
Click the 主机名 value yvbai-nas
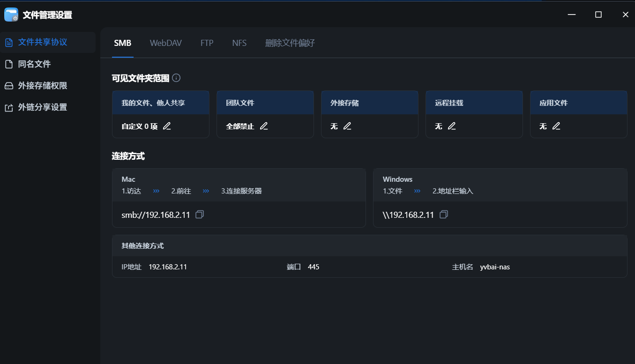tap(495, 267)
